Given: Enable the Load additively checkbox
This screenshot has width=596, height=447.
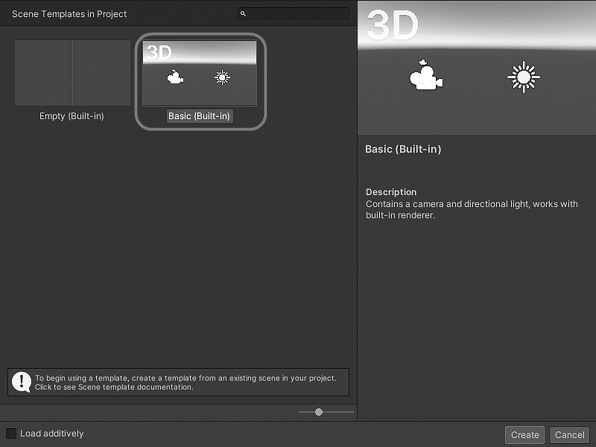Looking at the screenshot, I should [11, 433].
